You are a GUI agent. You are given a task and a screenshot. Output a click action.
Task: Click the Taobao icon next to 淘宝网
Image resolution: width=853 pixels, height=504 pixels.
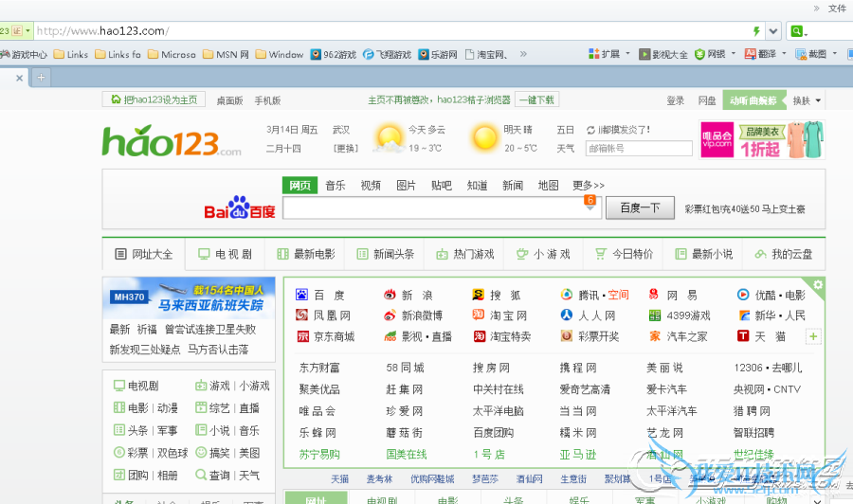tap(479, 315)
